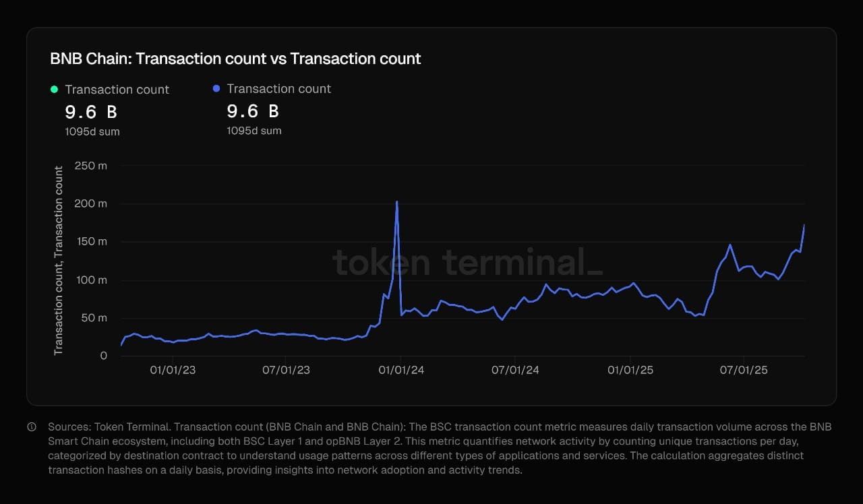Click the blue Transaction count legend dot
The width and height of the screenshot is (863, 504).
(216, 89)
